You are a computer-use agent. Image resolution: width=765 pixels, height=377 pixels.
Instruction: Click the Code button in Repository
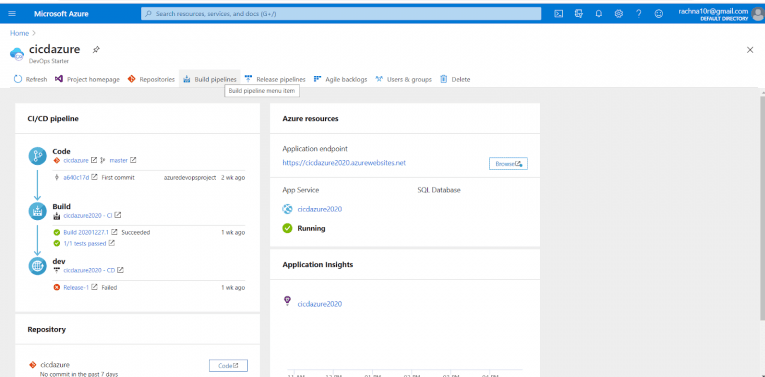coord(228,365)
